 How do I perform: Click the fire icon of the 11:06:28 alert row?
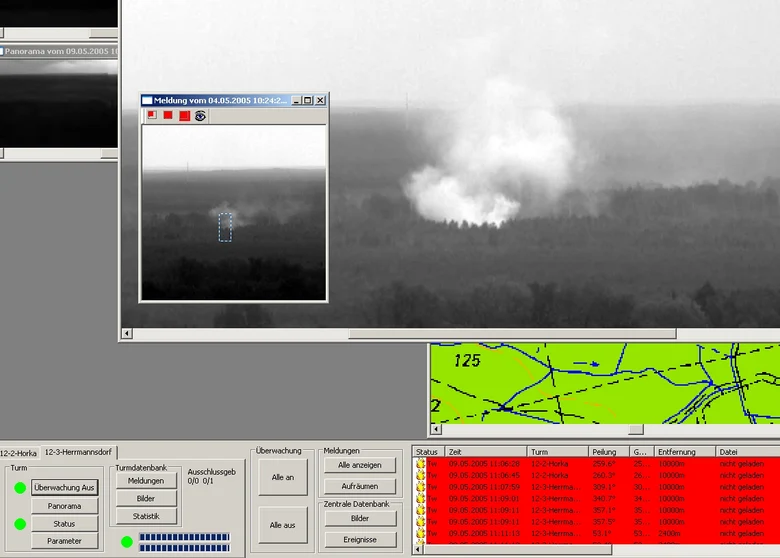coord(421,464)
